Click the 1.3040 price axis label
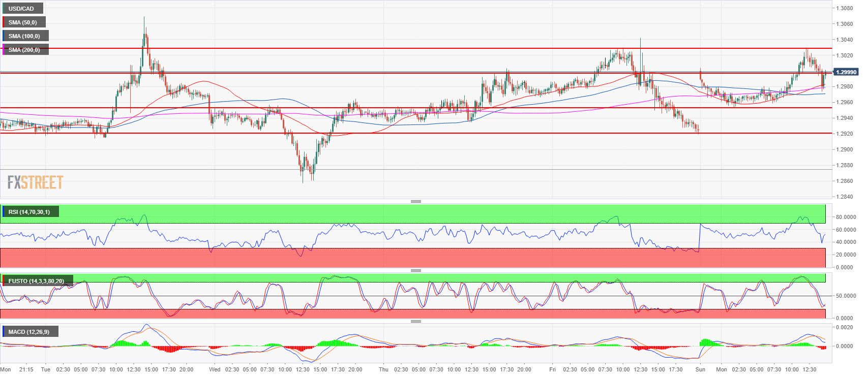This screenshot has height=376, width=868. tap(845, 40)
